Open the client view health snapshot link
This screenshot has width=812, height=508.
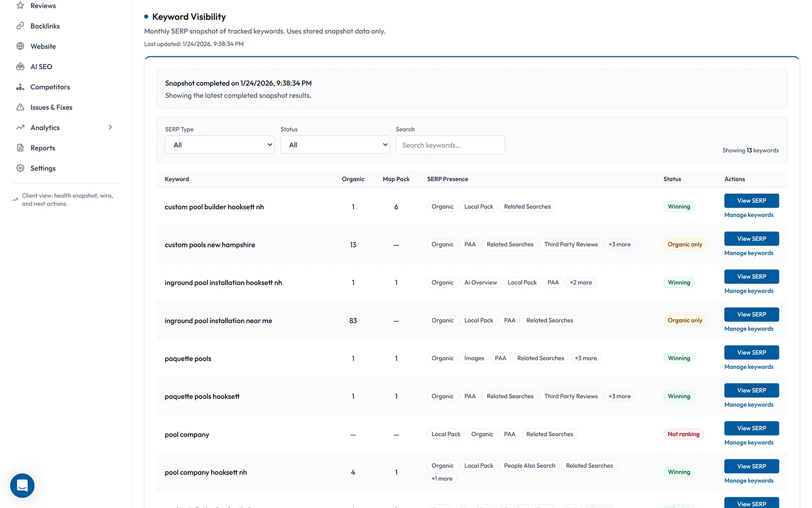click(x=67, y=199)
